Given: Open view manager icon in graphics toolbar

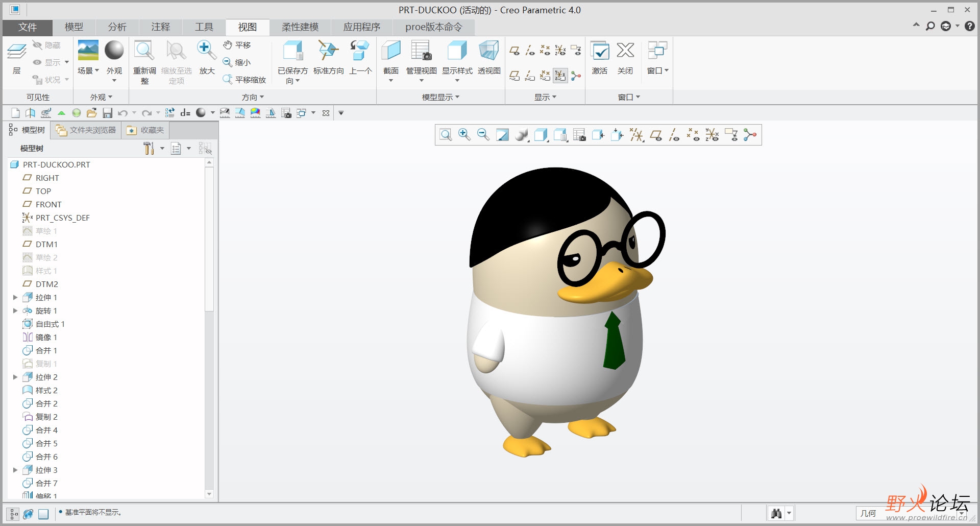Looking at the screenshot, I should click(579, 135).
